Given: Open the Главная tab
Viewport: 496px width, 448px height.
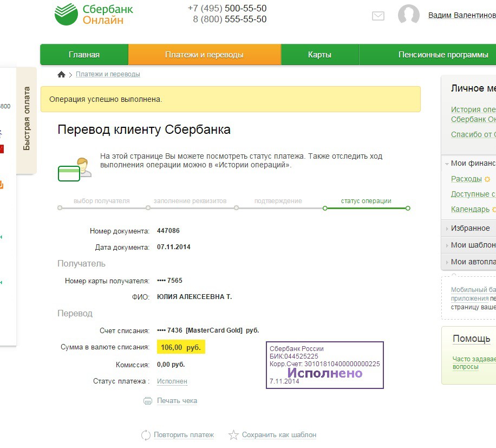Looking at the screenshot, I should click(x=84, y=55).
